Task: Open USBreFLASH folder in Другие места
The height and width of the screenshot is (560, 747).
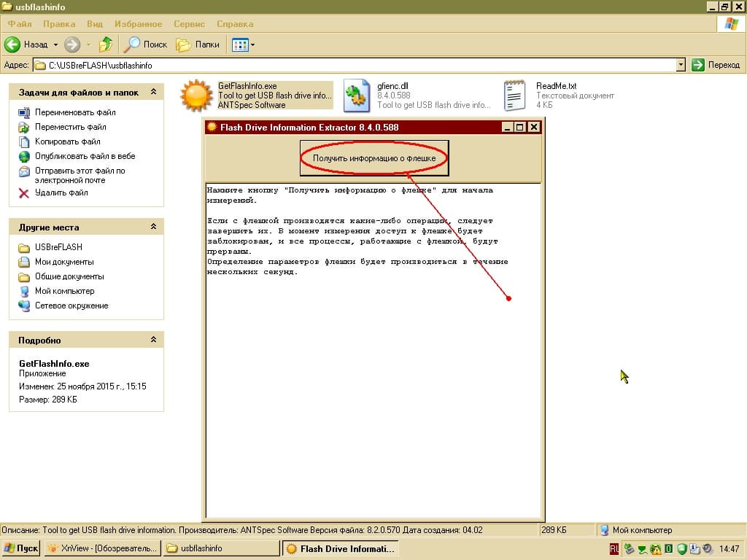Action: tap(58, 247)
